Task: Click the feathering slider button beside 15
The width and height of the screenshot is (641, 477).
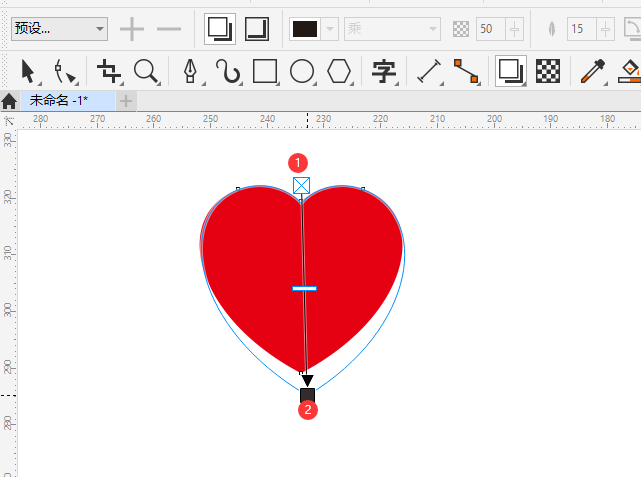Action: pos(605,29)
